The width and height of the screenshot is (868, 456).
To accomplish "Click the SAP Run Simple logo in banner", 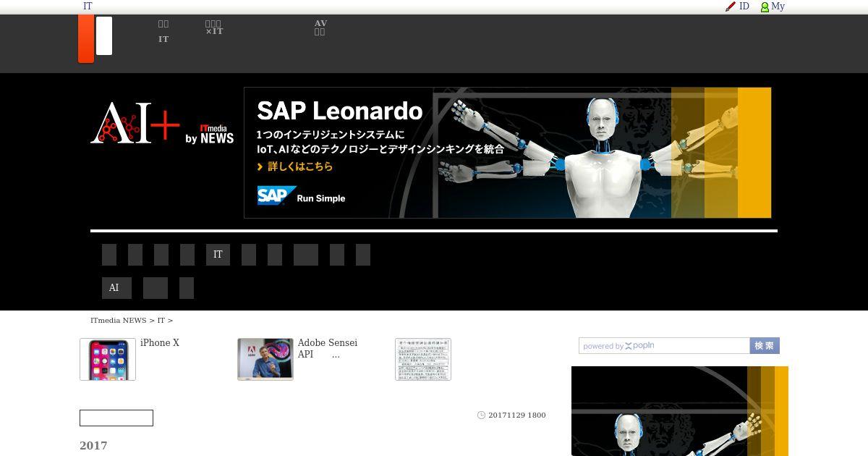I will (x=302, y=196).
